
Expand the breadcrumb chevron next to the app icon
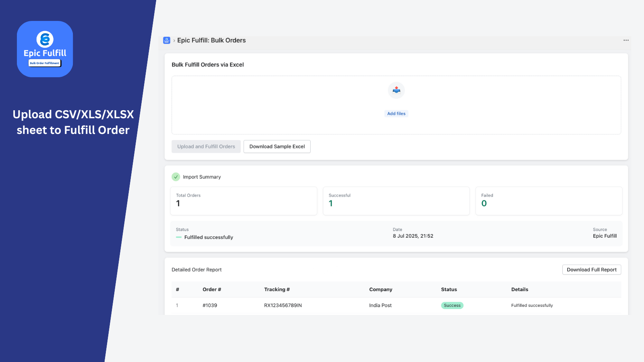tap(174, 40)
